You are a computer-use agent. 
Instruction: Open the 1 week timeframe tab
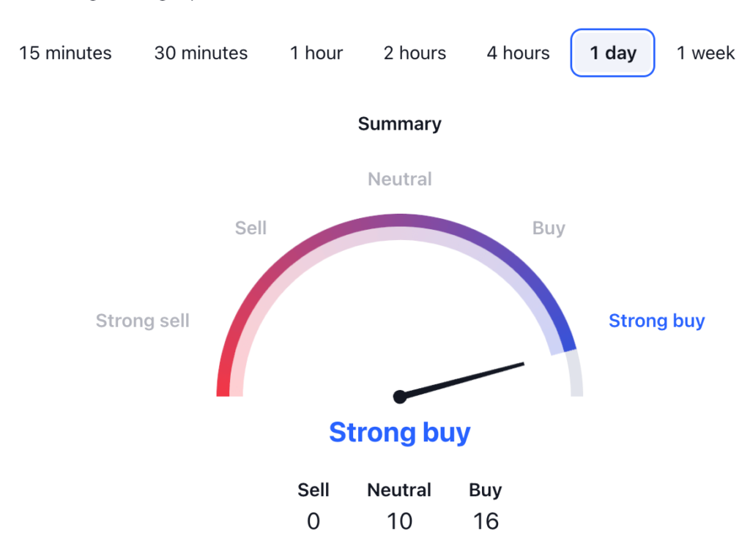(x=705, y=53)
